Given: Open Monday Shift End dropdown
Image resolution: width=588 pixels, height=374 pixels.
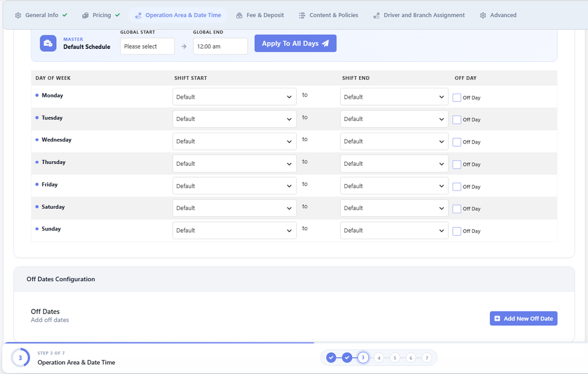Looking at the screenshot, I should 394,97.
